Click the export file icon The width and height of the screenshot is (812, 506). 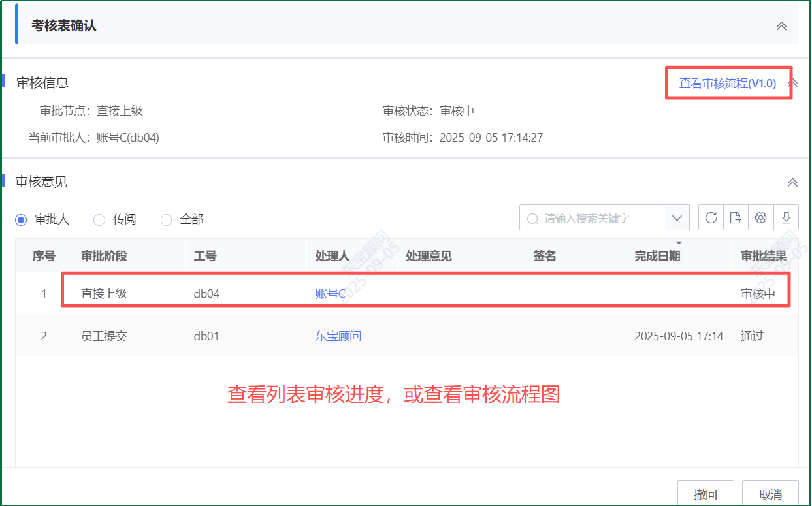click(736, 218)
